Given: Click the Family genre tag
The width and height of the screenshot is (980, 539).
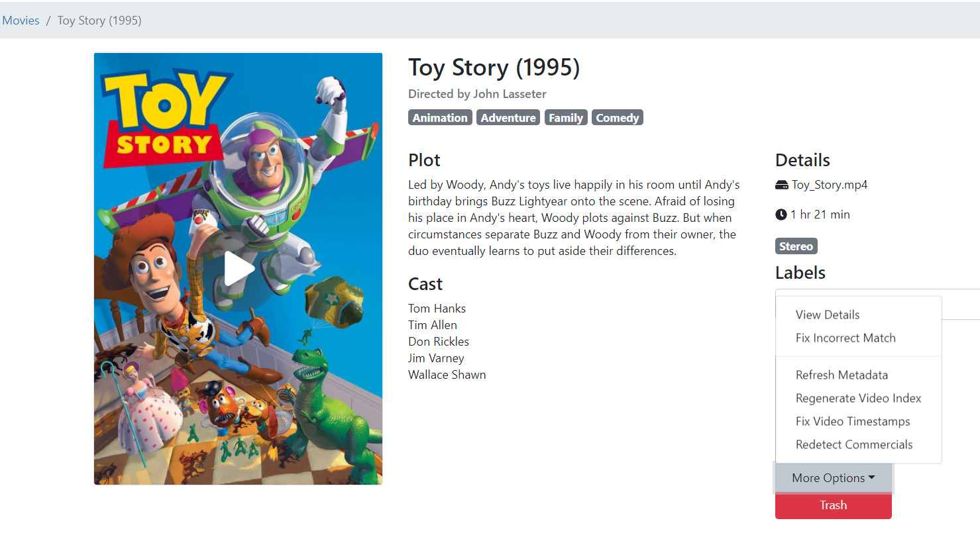Looking at the screenshot, I should click(566, 118).
